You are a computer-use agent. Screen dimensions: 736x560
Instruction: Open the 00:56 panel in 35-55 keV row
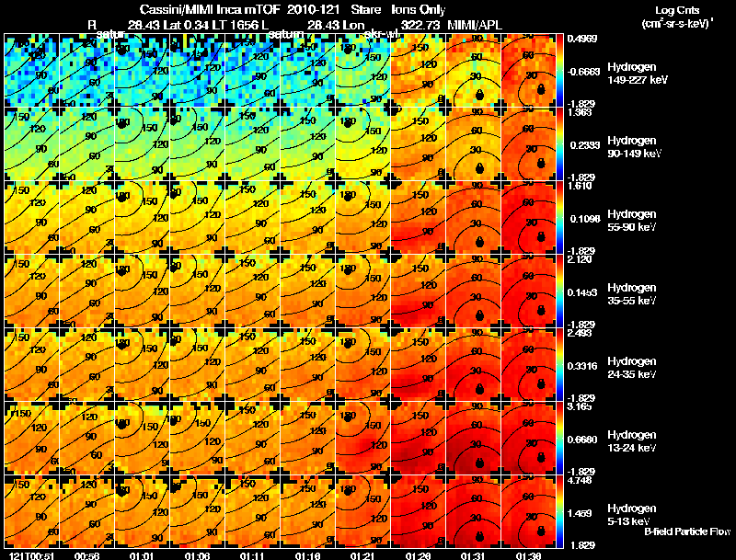point(86,291)
